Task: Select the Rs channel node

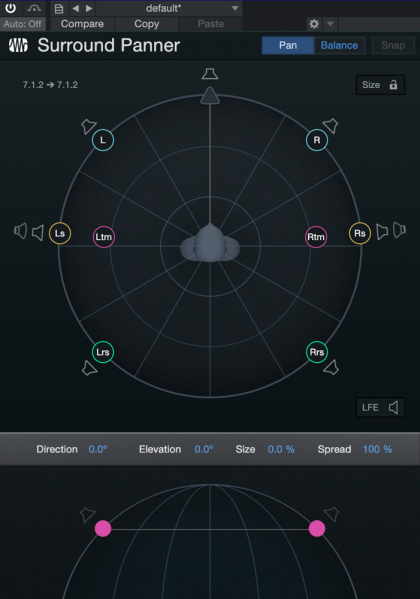Action: (x=360, y=233)
